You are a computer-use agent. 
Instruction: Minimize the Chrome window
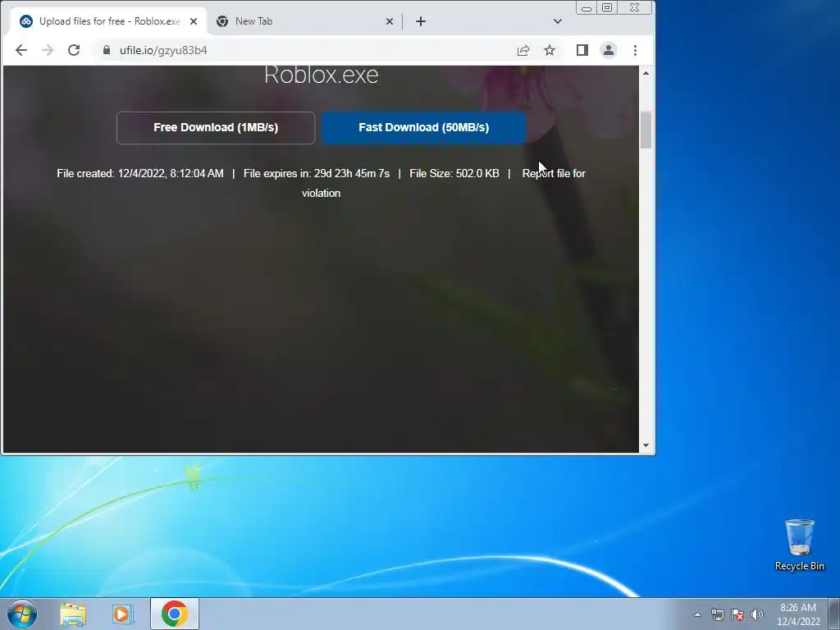[587, 8]
